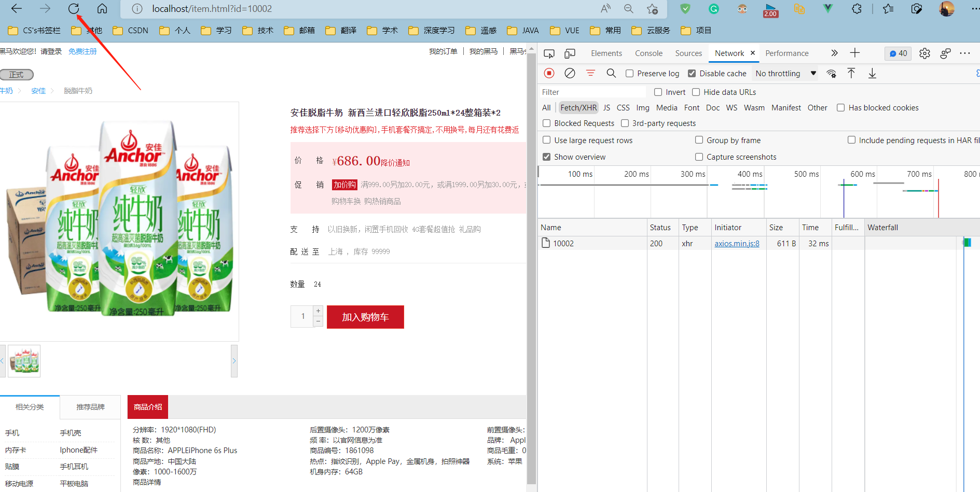Enable the Preserve log checkbox
This screenshot has width=980, height=492.
(x=629, y=74)
